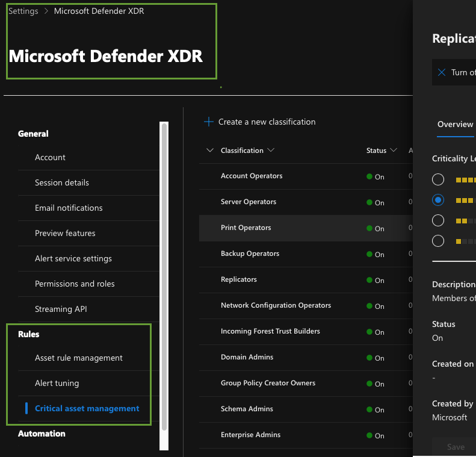Click the Save button
This screenshot has width=476, height=457.
tap(456, 447)
